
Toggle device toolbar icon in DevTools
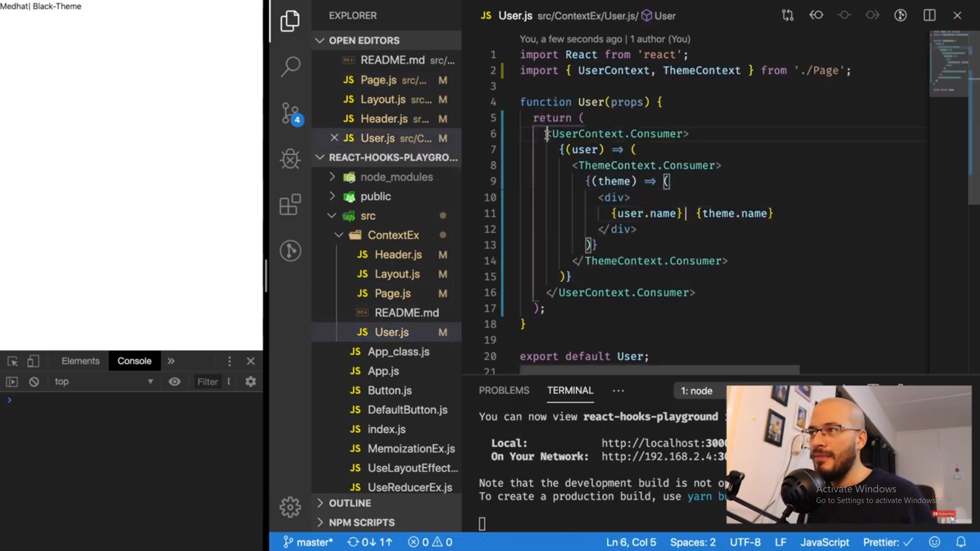(x=33, y=361)
